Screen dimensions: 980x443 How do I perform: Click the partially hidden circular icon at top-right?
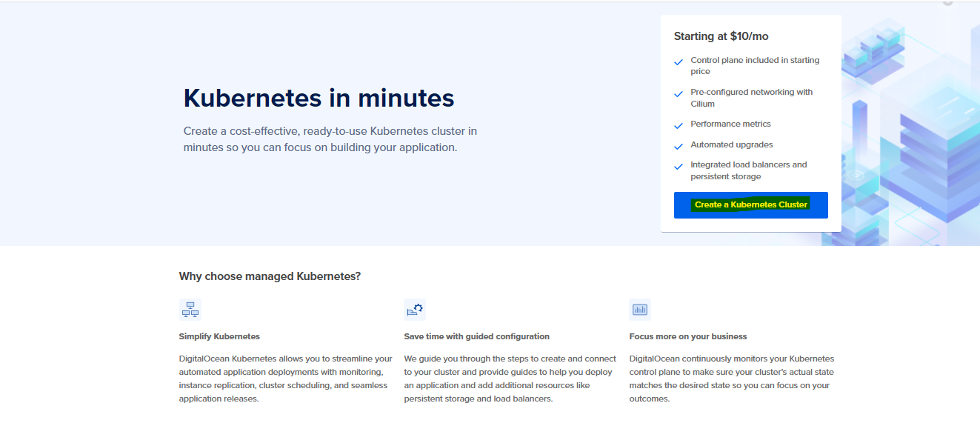[947, 3]
